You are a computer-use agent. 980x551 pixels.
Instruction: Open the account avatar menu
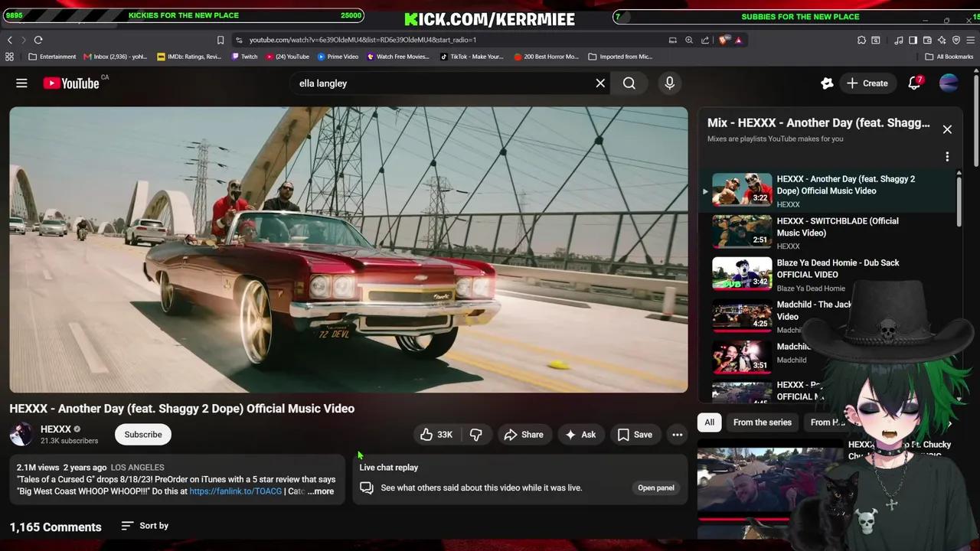[949, 83]
